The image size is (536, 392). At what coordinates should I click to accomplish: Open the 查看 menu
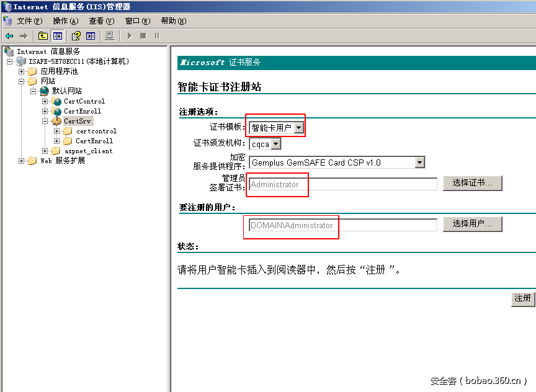coord(101,20)
